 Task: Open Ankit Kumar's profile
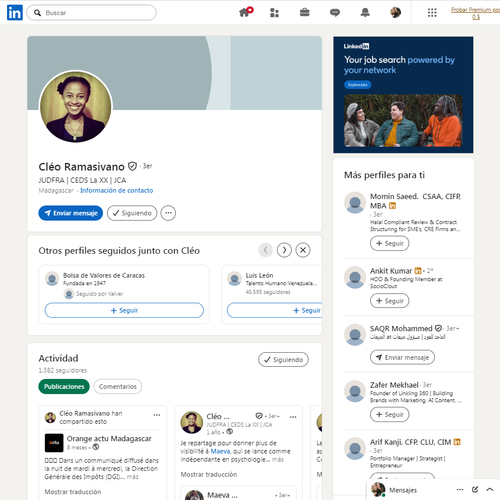pyautogui.click(x=391, y=271)
